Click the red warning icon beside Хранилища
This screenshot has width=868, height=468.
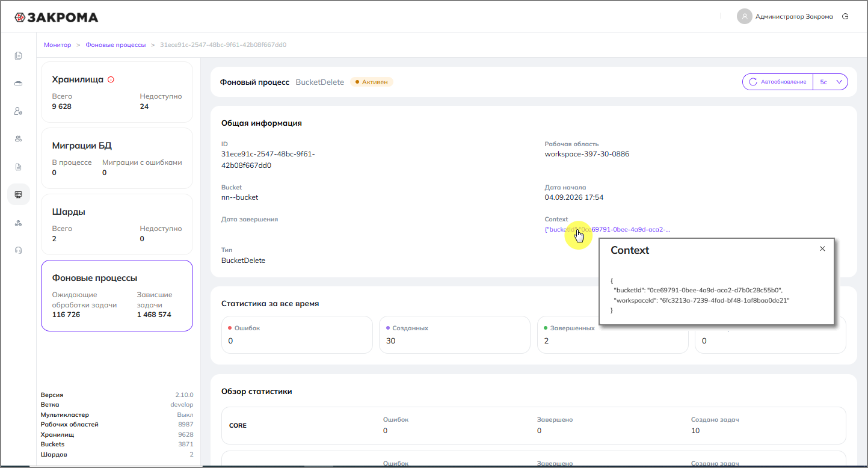pos(111,79)
